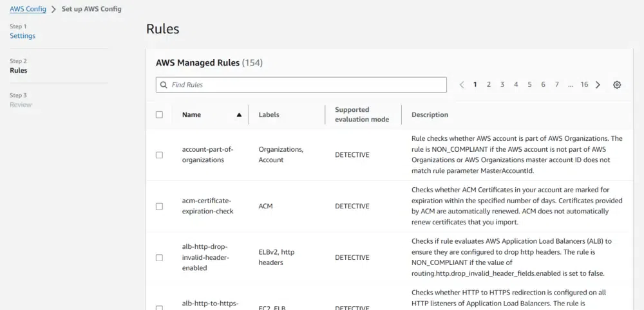Click alb-http-drop-invalid-header-enabled rule name
Image resolution: width=644 pixels, height=310 pixels.
point(205,257)
